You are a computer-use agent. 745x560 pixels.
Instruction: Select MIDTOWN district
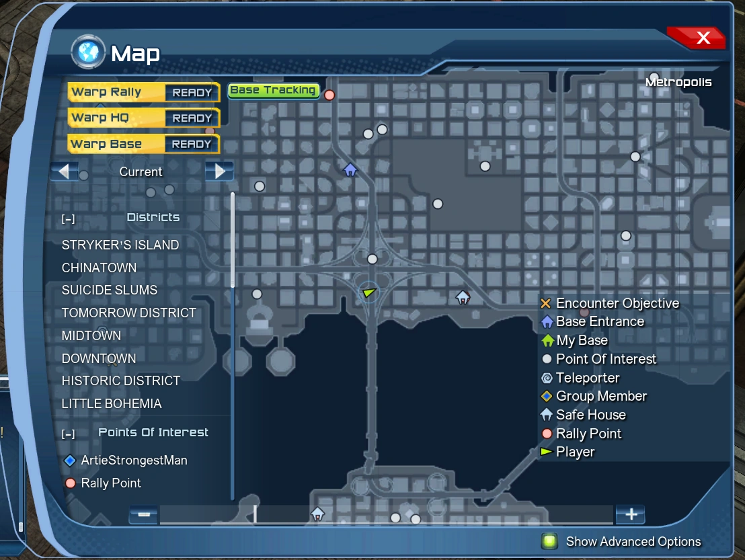click(91, 336)
